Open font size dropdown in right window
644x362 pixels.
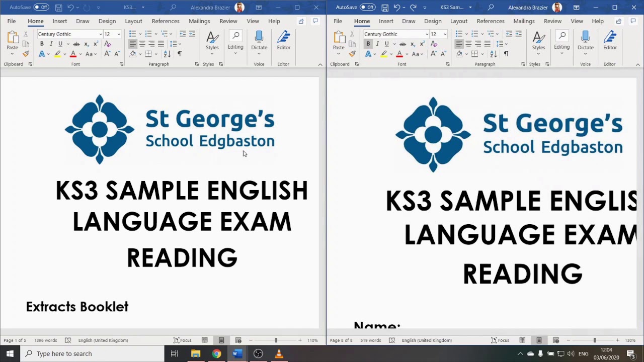[x=445, y=34]
